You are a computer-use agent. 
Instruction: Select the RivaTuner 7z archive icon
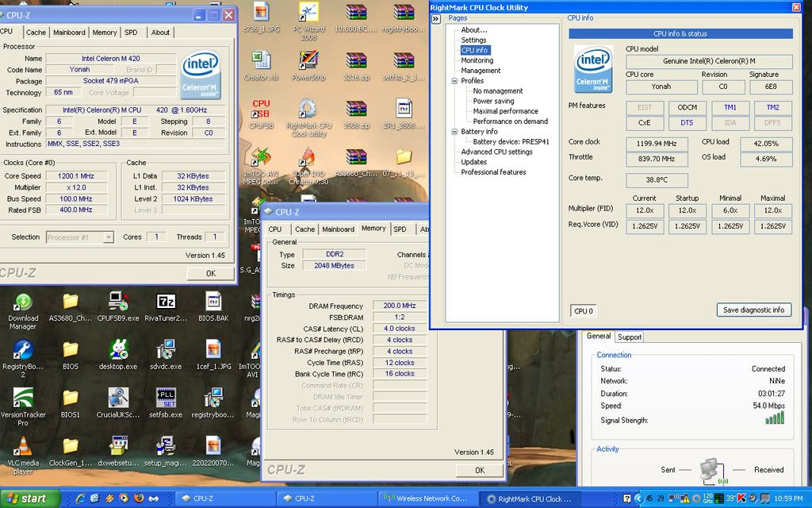[x=166, y=307]
